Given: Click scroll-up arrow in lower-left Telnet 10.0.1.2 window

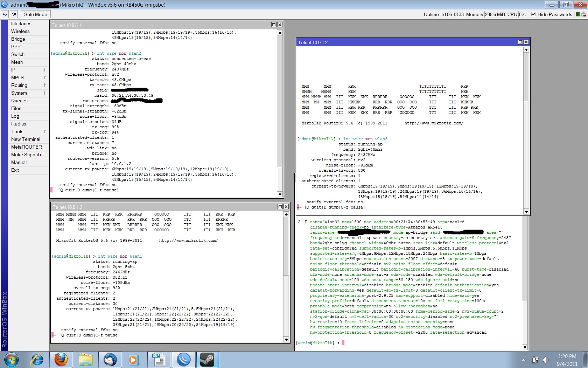Looking at the screenshot, I should pyautogui.click(x=286, y=214).
